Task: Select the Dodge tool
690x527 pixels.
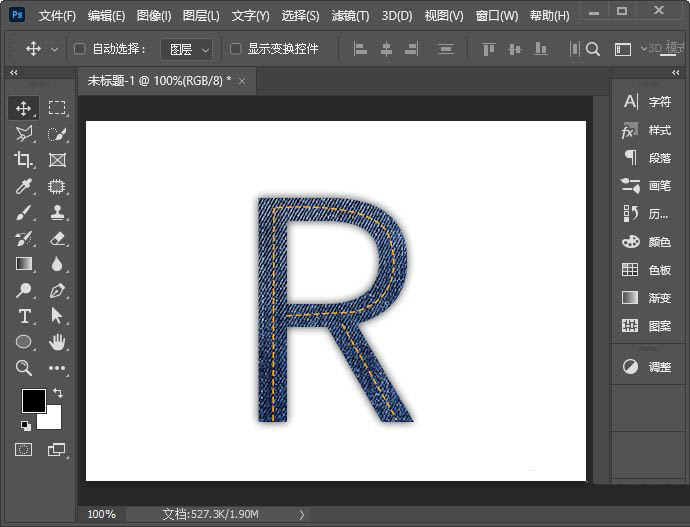Action: click(23, 290)
